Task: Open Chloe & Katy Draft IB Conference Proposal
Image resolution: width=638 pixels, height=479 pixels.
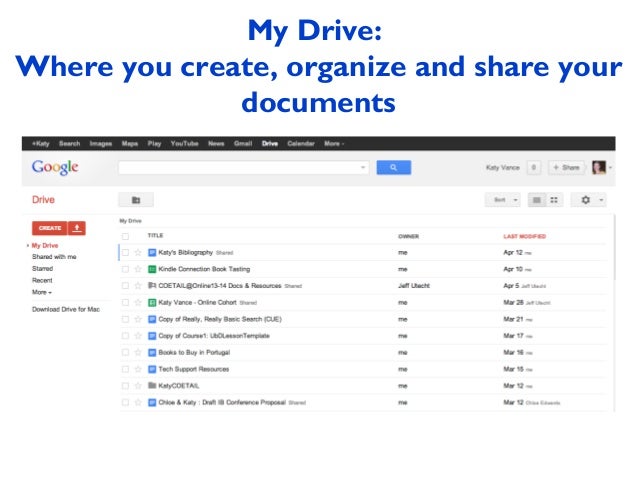Action: point(222,402)
